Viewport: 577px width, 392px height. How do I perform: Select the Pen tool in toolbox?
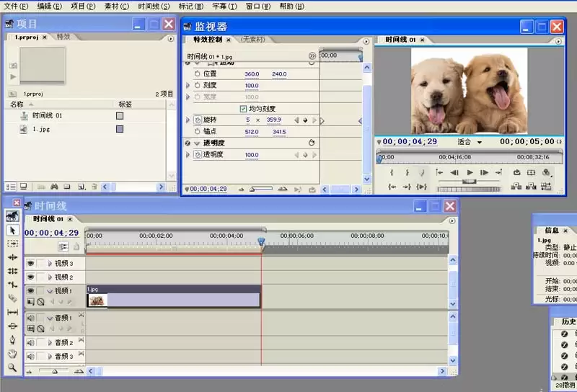[x=12, y=340]
